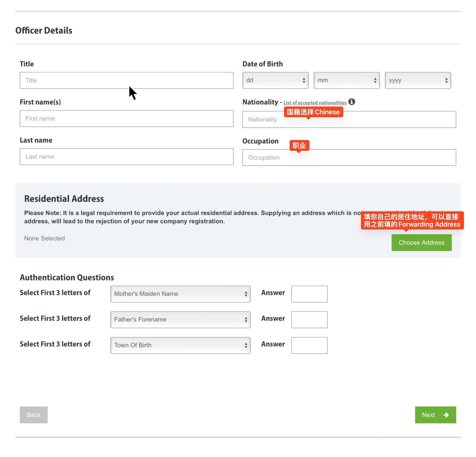The image size is (476, 457).
Task: Open List of accepted nationalities link
Action: [x=315, y=103]
